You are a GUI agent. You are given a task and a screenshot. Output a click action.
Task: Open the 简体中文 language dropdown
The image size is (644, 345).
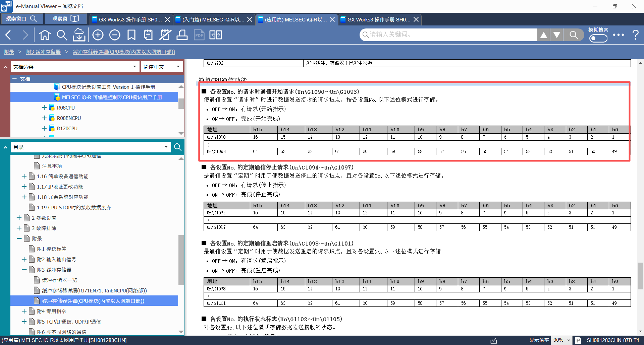pyautogui.click(x=162, y=67)
